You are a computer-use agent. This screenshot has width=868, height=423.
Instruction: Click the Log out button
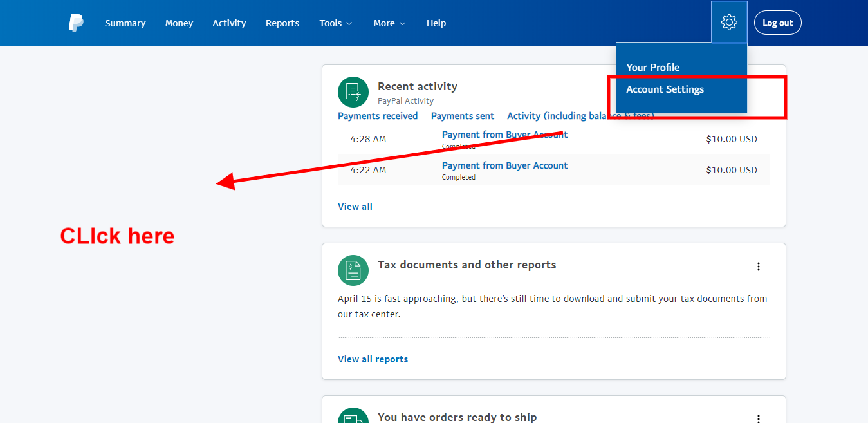pyautogui.click(x=778, y=23)
